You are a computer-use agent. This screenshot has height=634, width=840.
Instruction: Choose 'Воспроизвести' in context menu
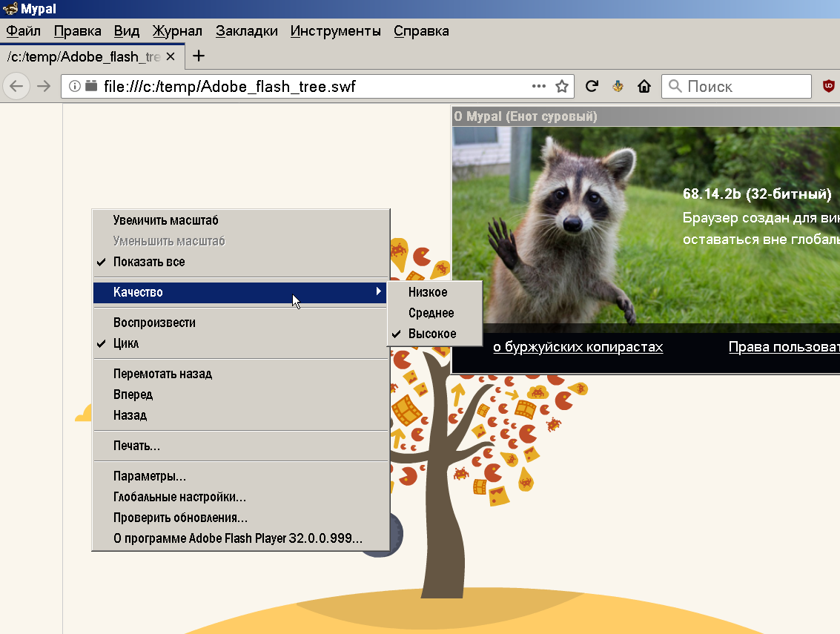point(240,323)
